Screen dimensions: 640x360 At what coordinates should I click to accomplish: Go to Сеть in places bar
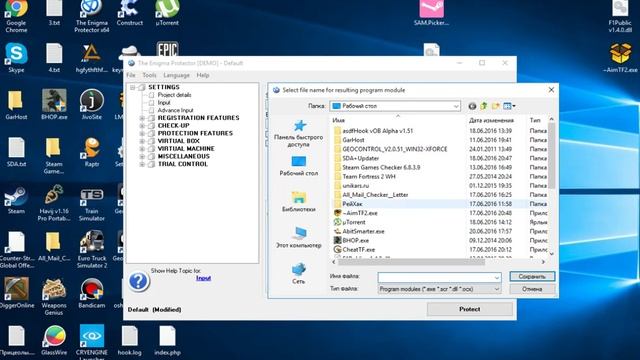click(x=298, y=273)
